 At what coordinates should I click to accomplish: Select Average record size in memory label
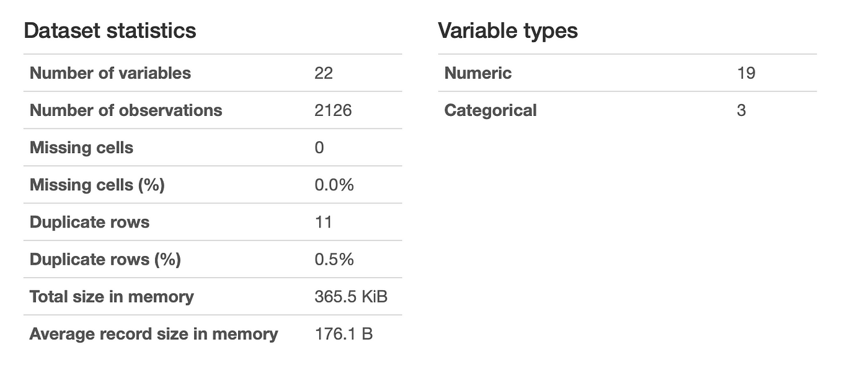(x=154, y=333)
